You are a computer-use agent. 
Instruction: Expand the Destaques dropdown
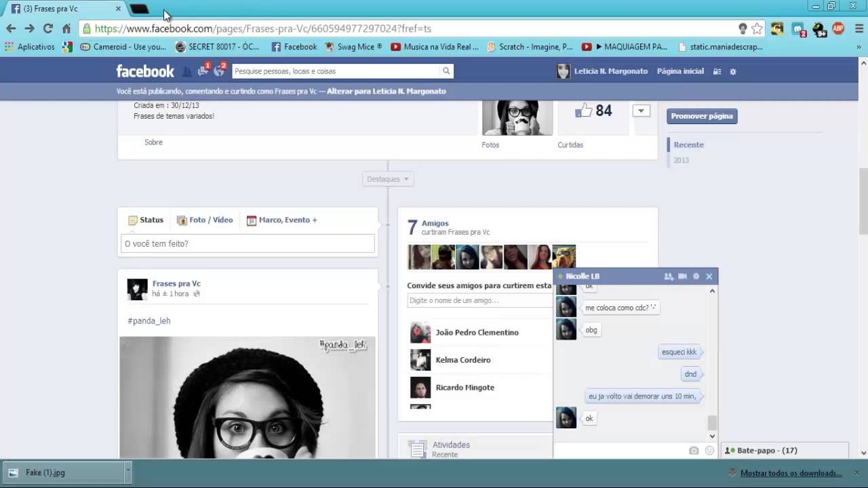[388, 179]
